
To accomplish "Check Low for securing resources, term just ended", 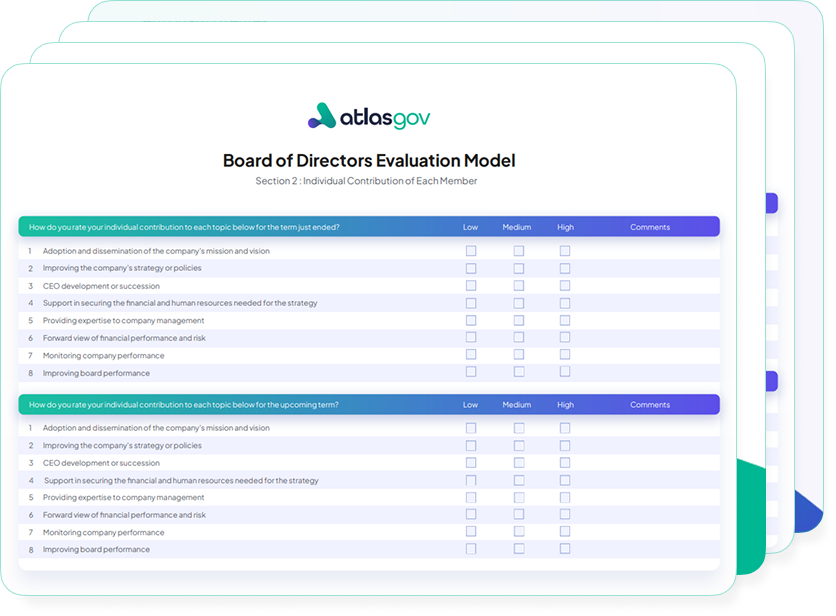I will coord(471,303).
